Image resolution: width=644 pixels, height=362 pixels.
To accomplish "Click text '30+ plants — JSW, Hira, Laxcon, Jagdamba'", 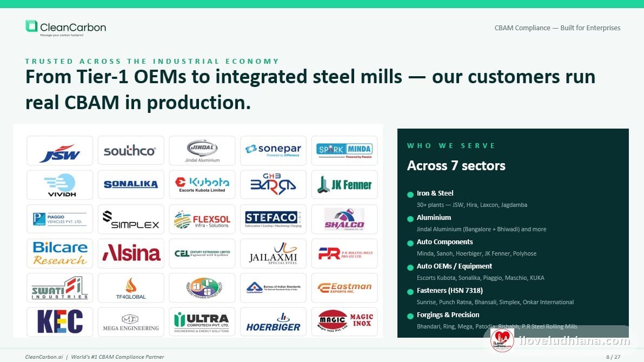I will click(472, 205).
